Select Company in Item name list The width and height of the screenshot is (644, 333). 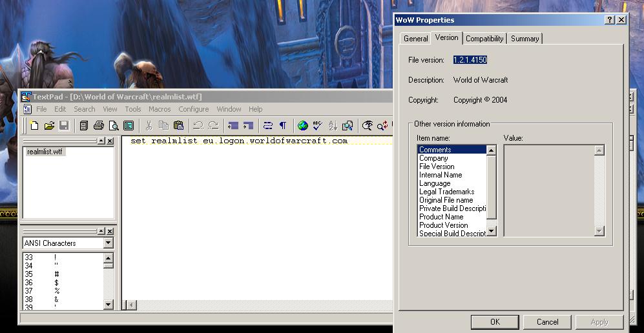pyautogui.click(x=452, y=158)
